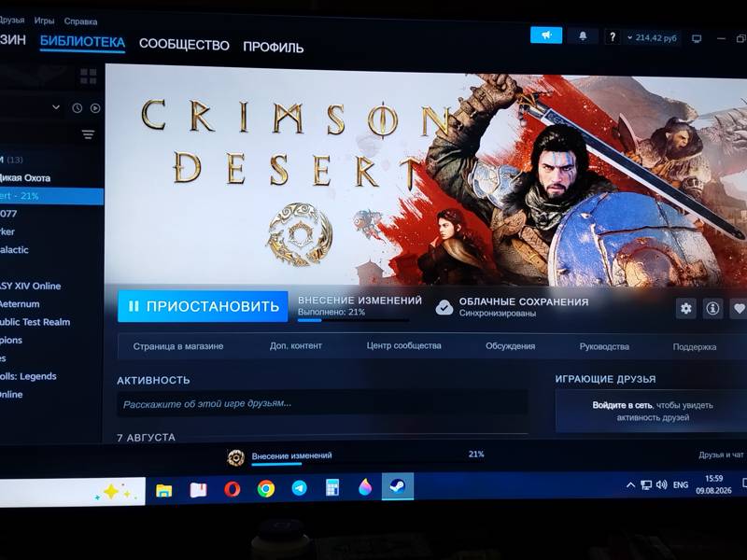747x560 pixels.
Task: Open Поддержка link
Action: coord(695,347)
